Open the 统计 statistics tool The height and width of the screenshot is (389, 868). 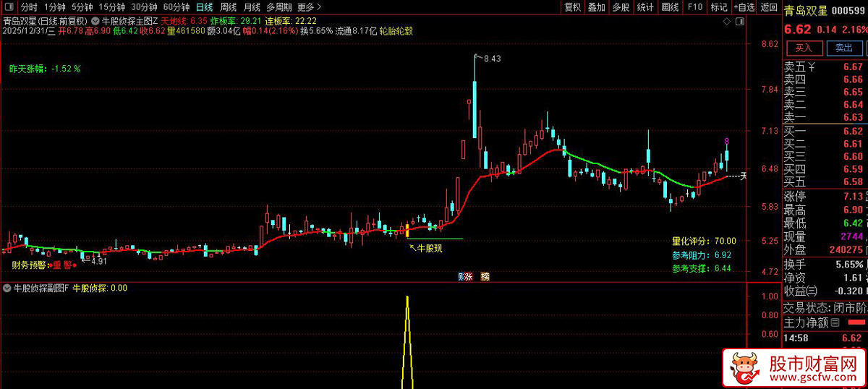point(645,7)
